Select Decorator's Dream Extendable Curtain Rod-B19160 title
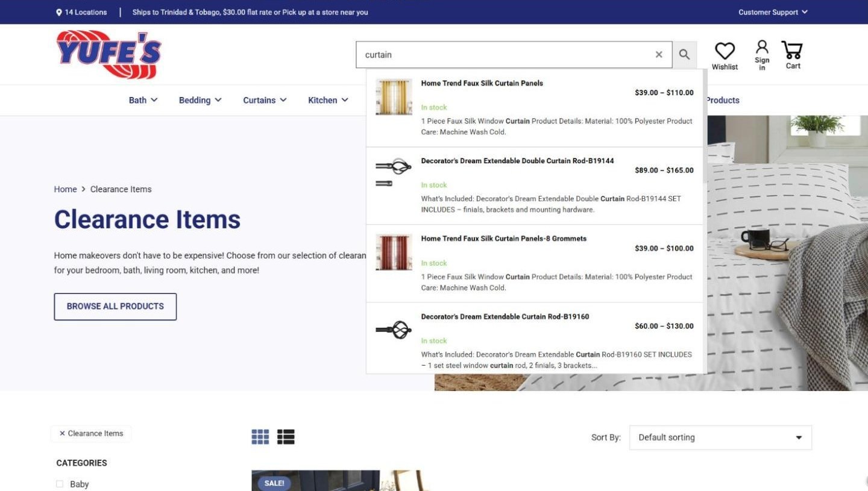 (x=505, y=316)
